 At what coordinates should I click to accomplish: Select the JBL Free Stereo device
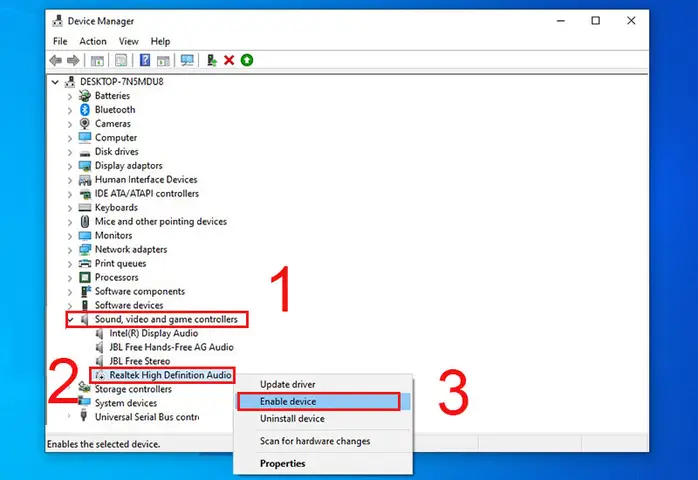(139, 361)
